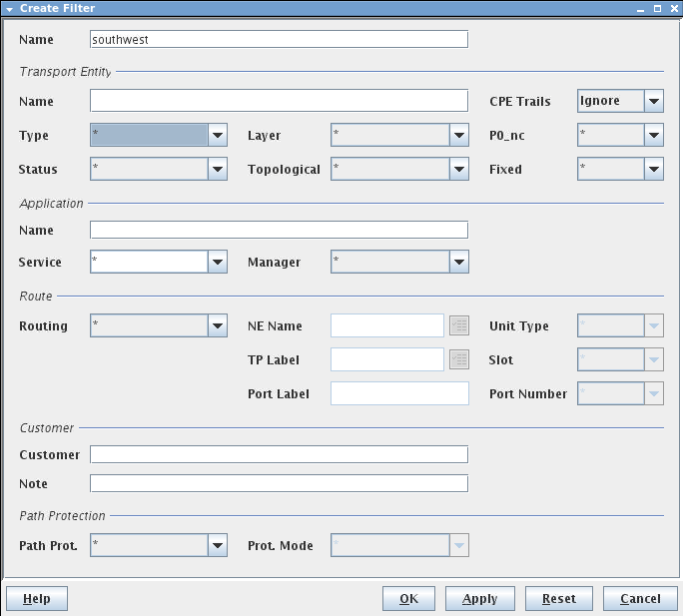The width and height of the screenshot is (683, 616).
Task: Click the Note input field
Action: (279, 483)
